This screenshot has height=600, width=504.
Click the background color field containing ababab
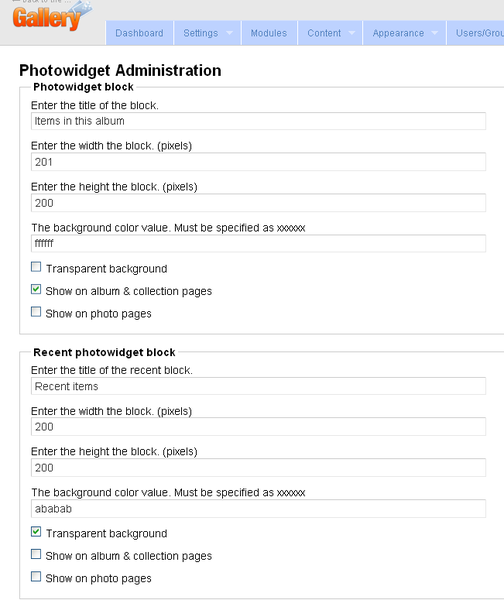click(258, 509)
